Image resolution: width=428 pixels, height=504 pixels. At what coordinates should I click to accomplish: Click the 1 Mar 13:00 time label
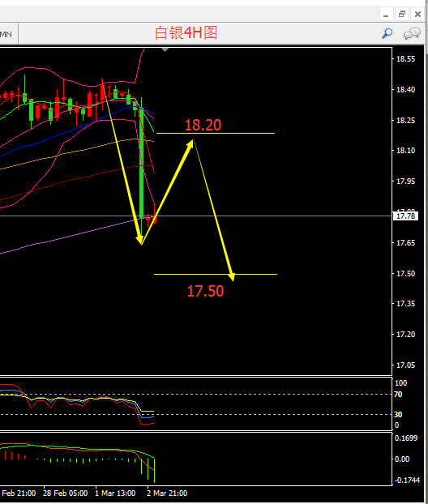coord(115,493)
